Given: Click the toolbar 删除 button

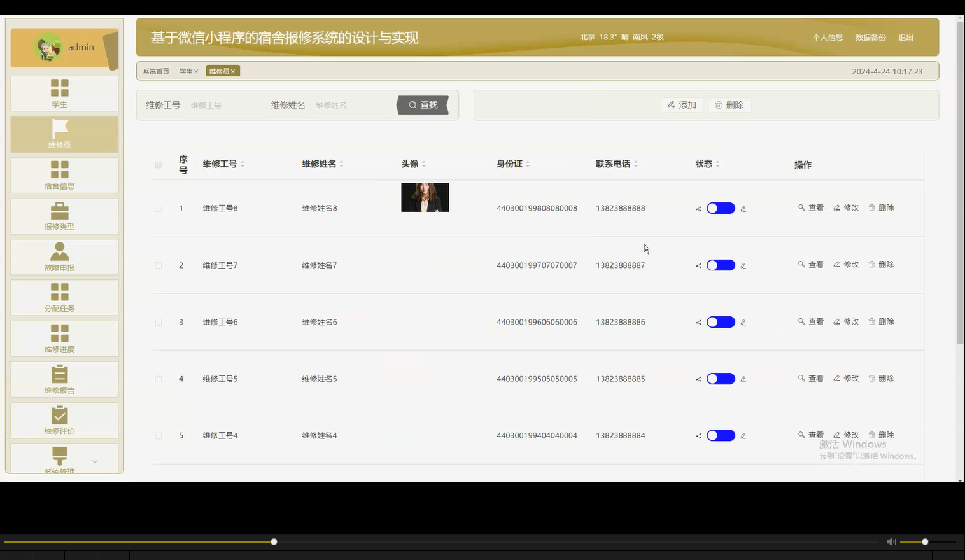Looking at the screenshot, I should [x=729, y=105].
